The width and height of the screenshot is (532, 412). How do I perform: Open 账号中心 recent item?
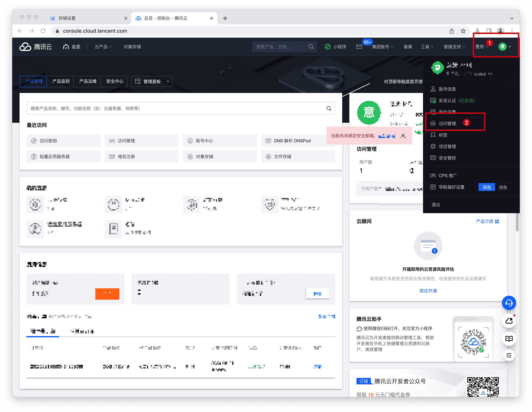tap(220, 141)
